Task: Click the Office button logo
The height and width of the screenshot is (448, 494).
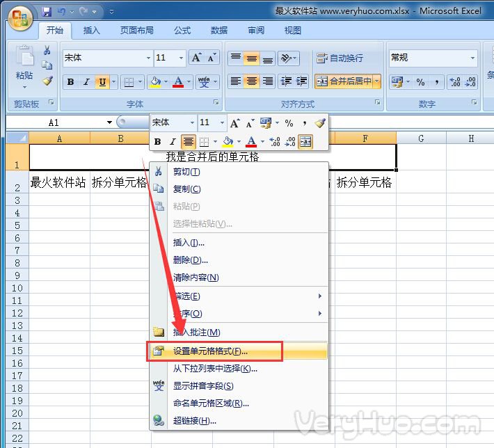Action: (x=20, y=18)
